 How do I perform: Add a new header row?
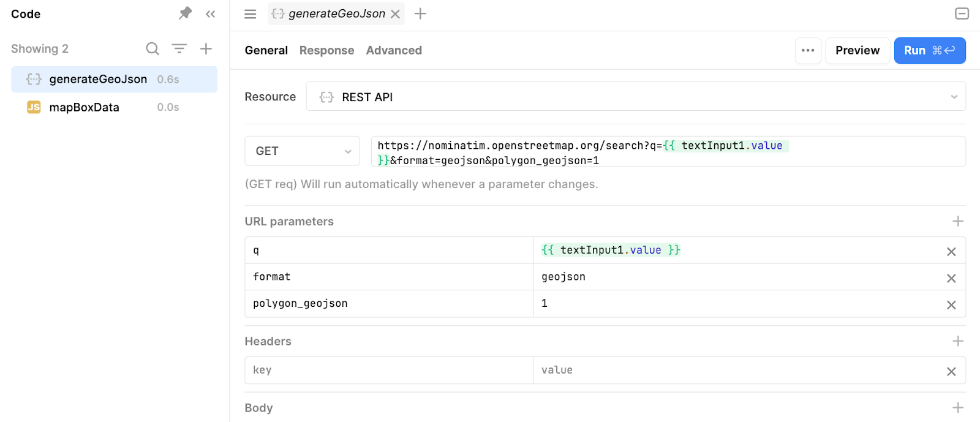pyautogui.click(x=958, y=341)
